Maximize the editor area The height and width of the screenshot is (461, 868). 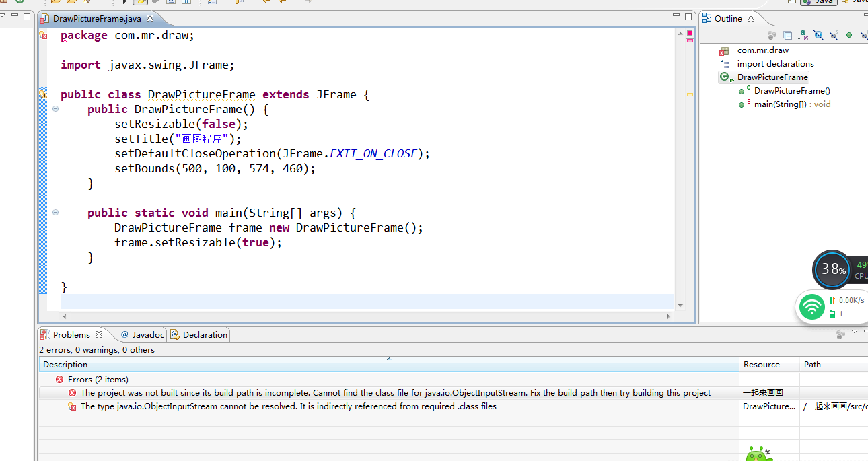(x=688, y=17)
